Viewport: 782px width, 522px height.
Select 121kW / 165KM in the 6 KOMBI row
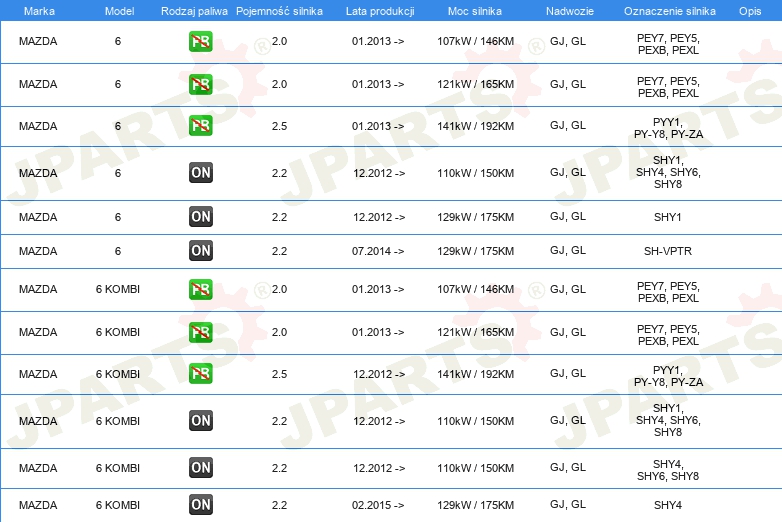pyautogui.click(x=475, y=332)
